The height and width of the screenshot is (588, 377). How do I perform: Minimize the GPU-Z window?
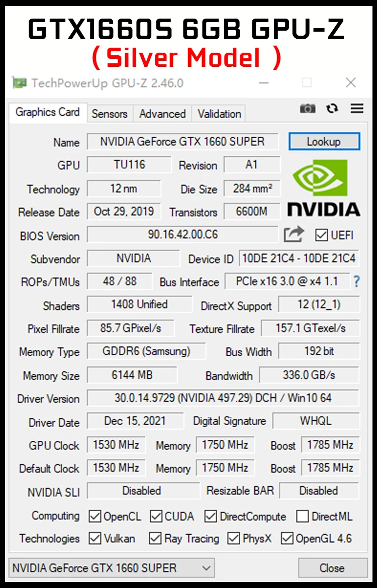point(264,82)
